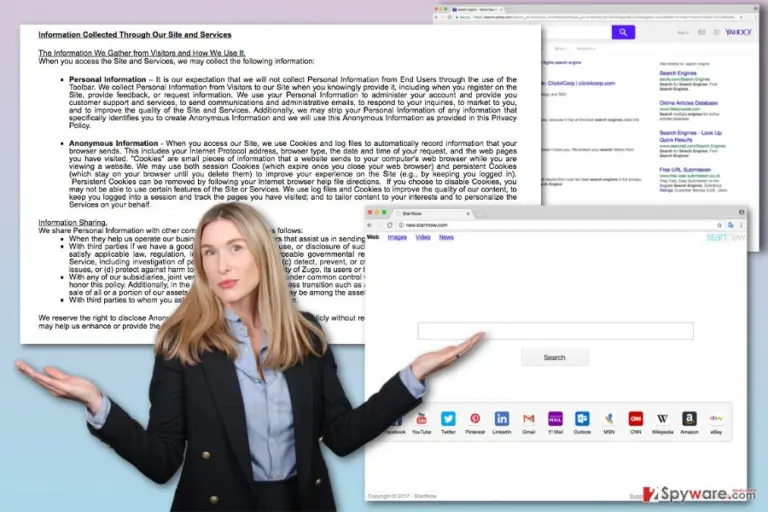
Task: Open the Outlook shortcut icon
Action: click(x=582, y=418)
